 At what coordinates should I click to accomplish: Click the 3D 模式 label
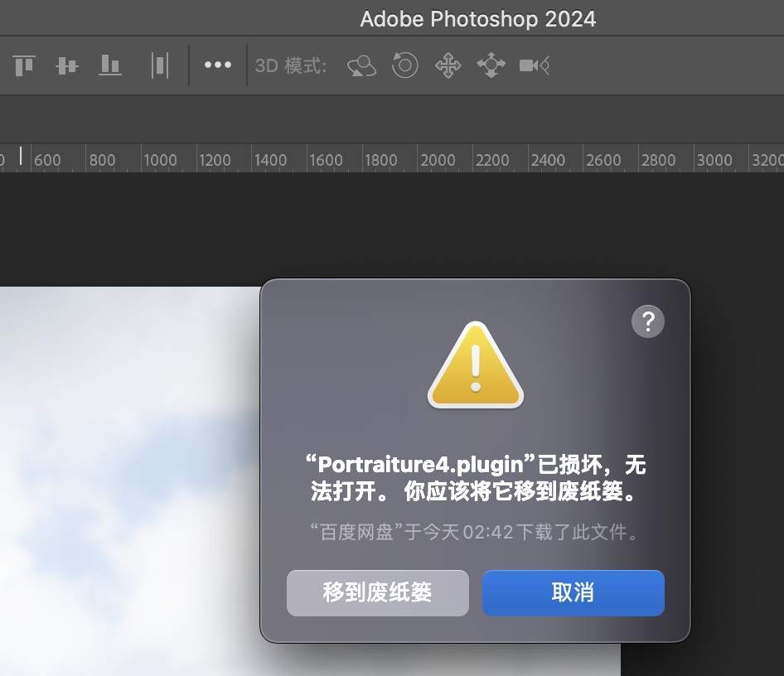291,65
